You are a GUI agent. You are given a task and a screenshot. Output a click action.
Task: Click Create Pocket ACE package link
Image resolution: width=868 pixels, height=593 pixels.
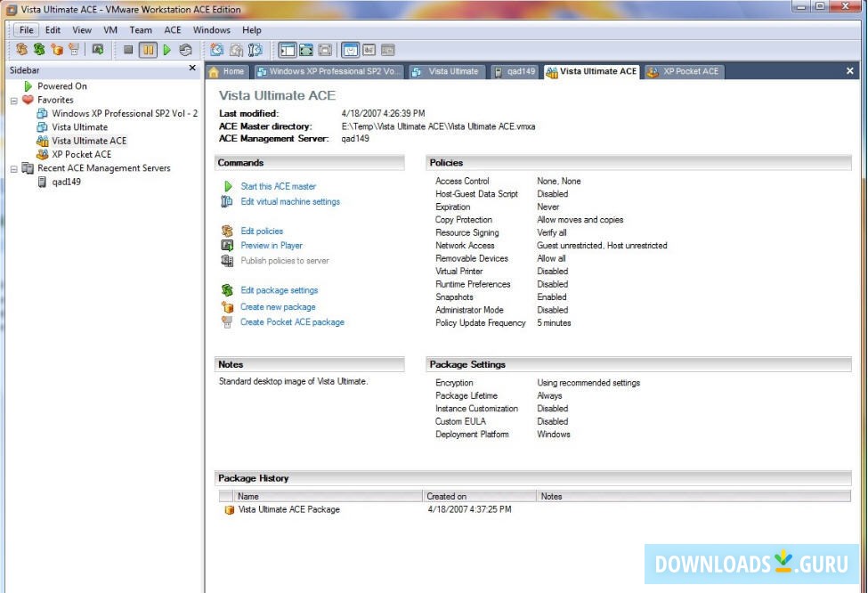coord(292,322)
